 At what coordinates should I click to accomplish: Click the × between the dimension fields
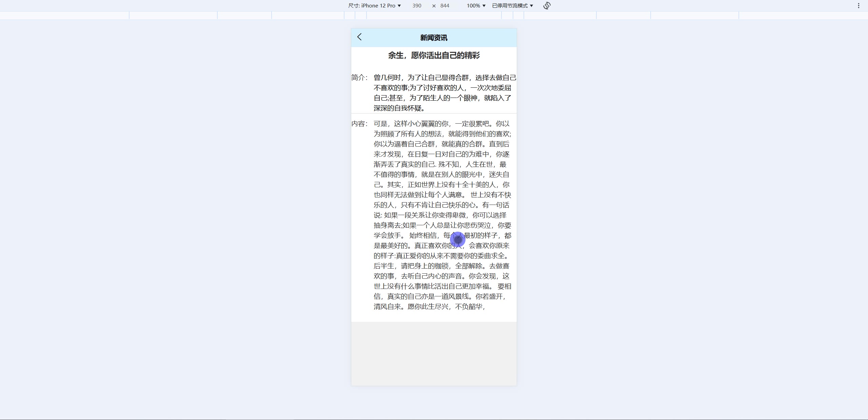(x=434, y=6)
